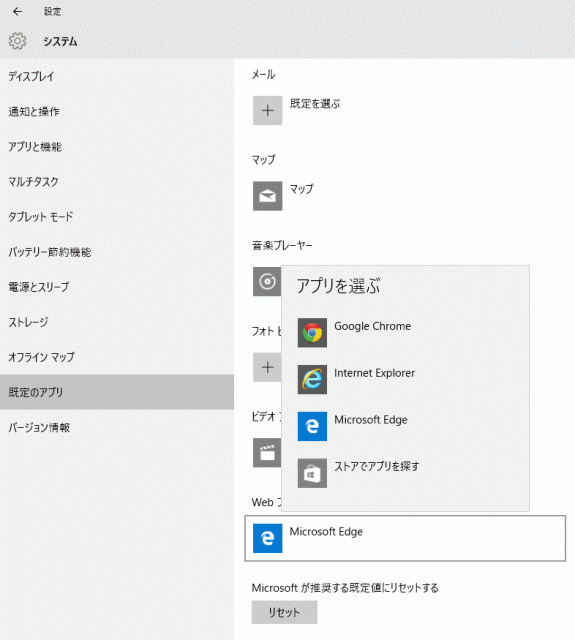Click the メール section heading

pos(263,74)
